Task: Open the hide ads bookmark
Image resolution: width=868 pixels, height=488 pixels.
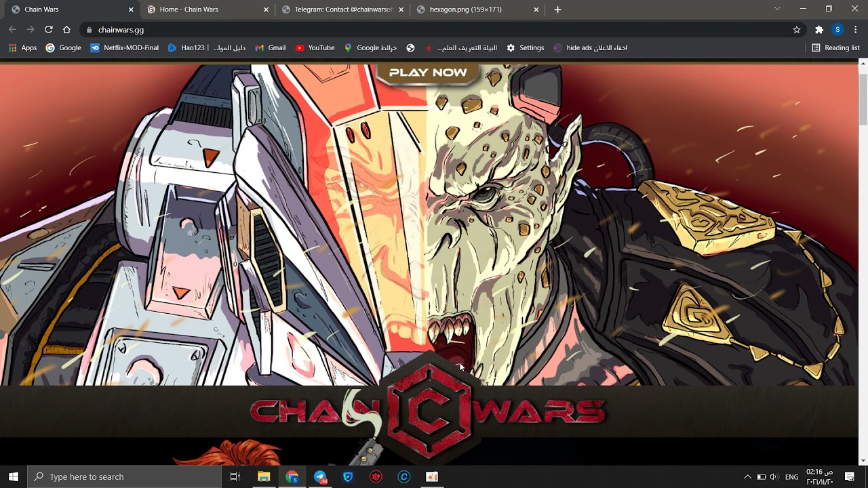Action: [591, 48]
